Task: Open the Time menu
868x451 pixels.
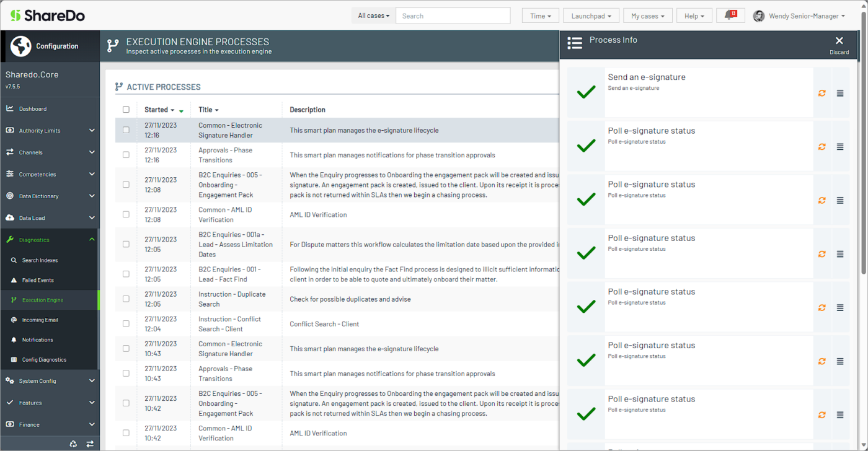Action: click(x=541, y=16)
